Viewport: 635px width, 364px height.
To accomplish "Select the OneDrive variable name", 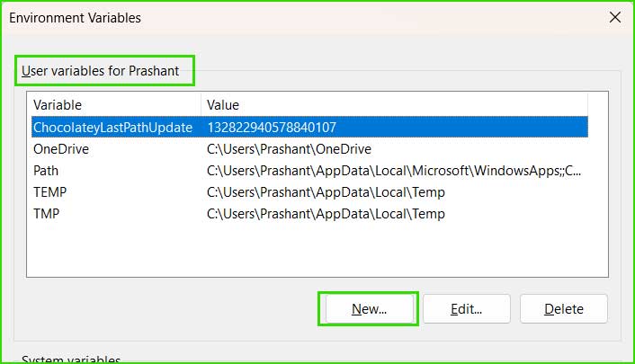I will (x=61, y=149).
